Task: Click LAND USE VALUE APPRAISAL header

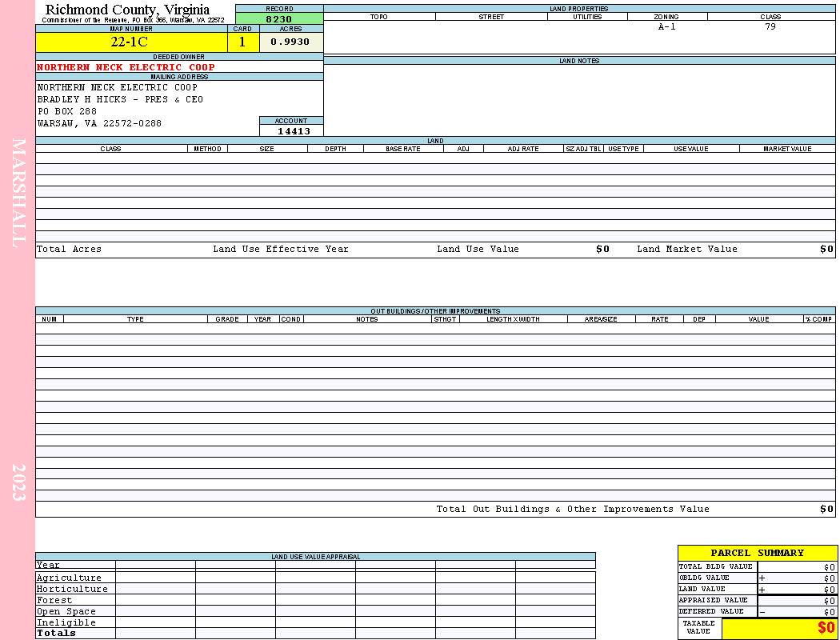Action: point(315,557)
